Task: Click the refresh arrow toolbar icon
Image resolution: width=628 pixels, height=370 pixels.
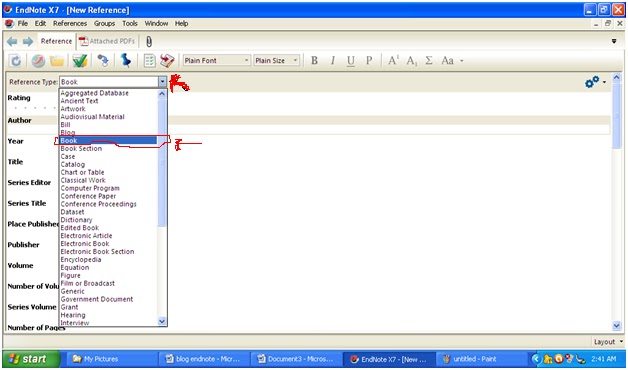Action: [15, 61]
